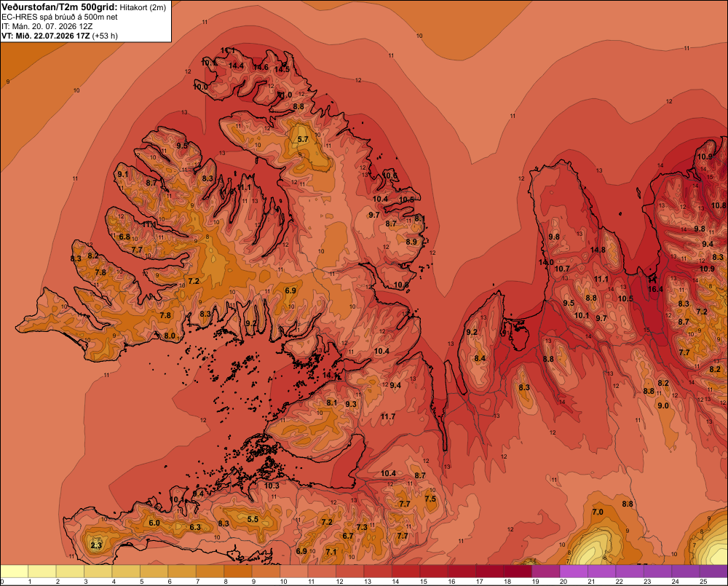The image size is (728, 586).
Task: Click the '(+53 h)' forecast offset text
Action: pos(105,36)
